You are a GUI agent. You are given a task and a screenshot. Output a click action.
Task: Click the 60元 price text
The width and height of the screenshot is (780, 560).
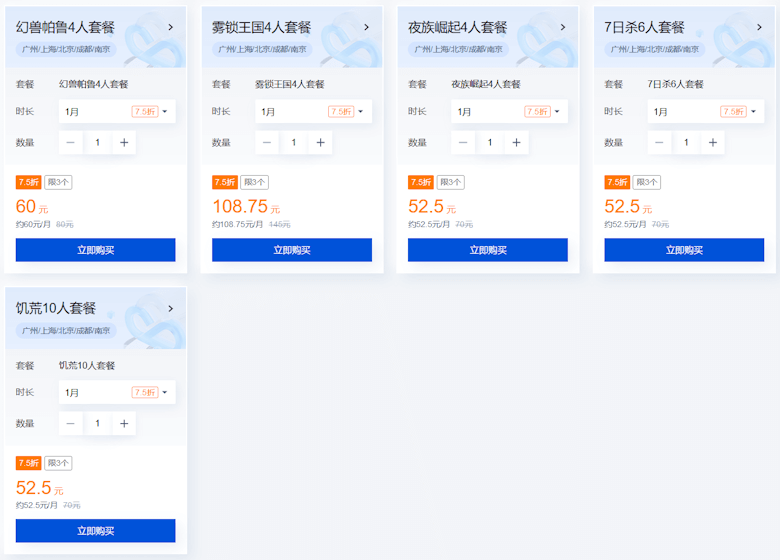coord(32,206)
